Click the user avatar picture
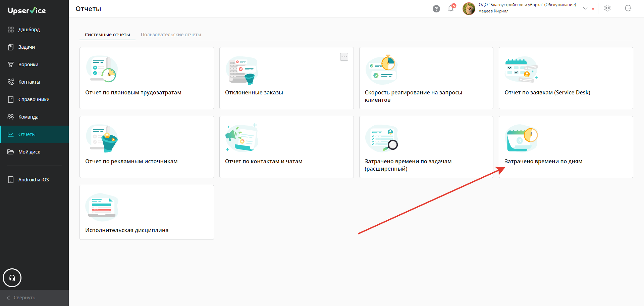This screenshot has width=644, height=306. pyautogui.click(x=469, y=9)
